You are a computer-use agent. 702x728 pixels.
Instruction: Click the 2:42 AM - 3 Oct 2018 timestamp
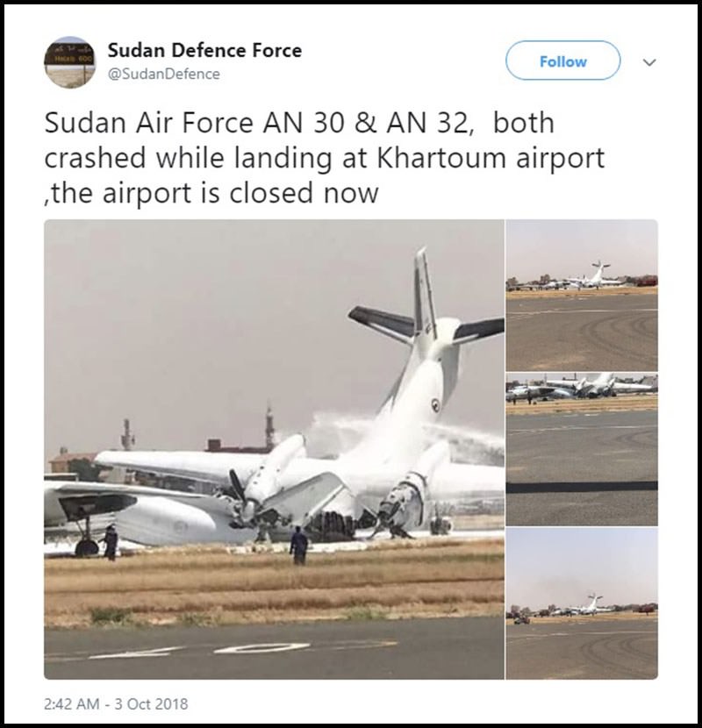point(116,703)
